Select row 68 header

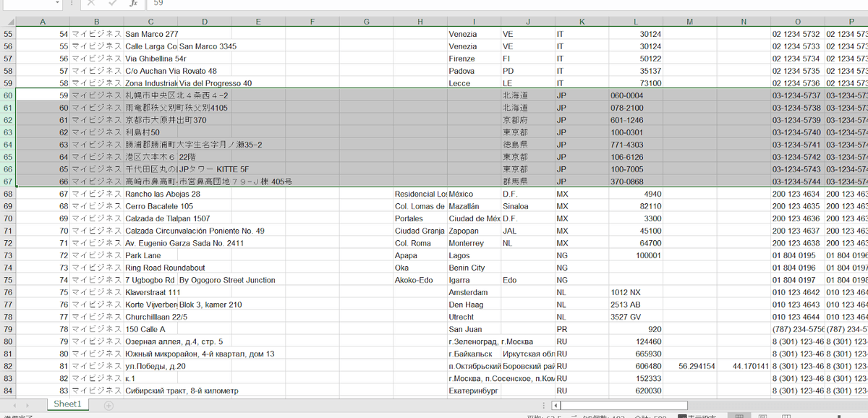(8, 194)
